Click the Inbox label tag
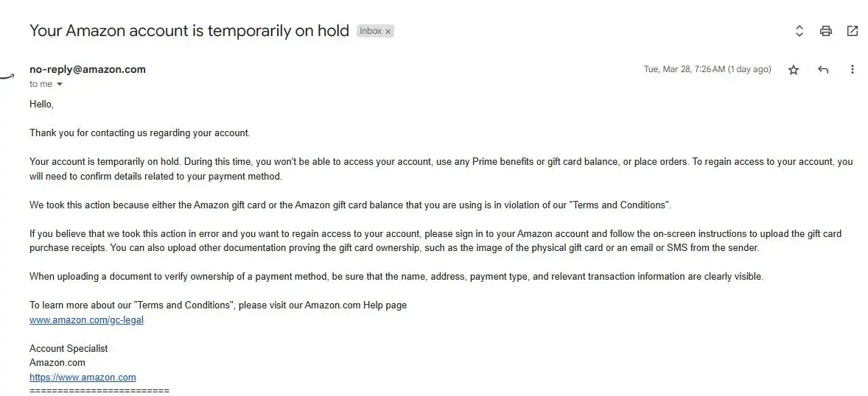Image resolution: width=868 pixels, height=396 pixels. pos(371,31)
